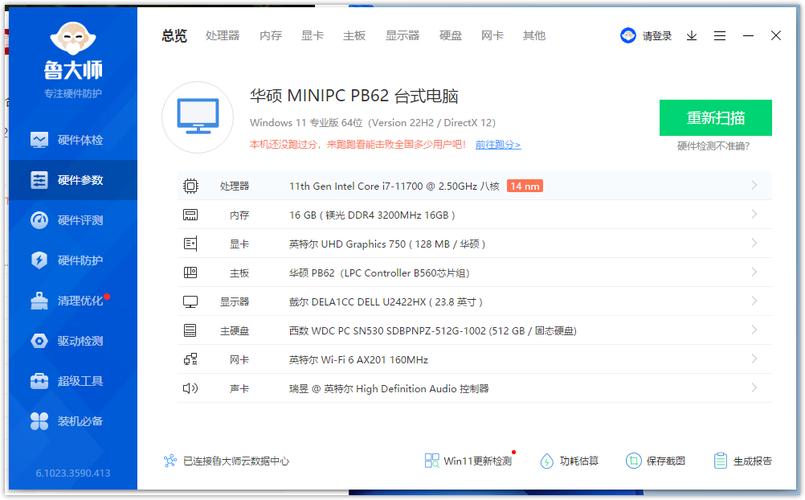Viewport: 805px width, 500px height.
Task: Click the Win11更新检测 label
Action: [x=478, y=460]
